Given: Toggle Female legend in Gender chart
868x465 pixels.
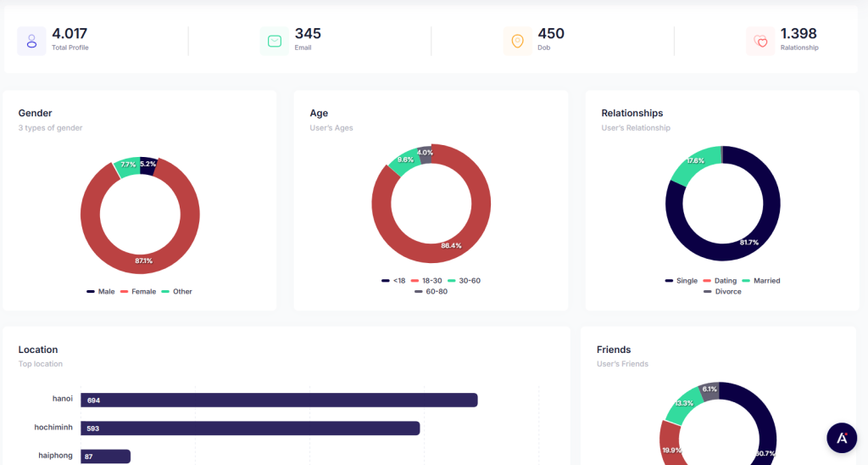Looking at the screenshot, I should click(x=138, y=292).
